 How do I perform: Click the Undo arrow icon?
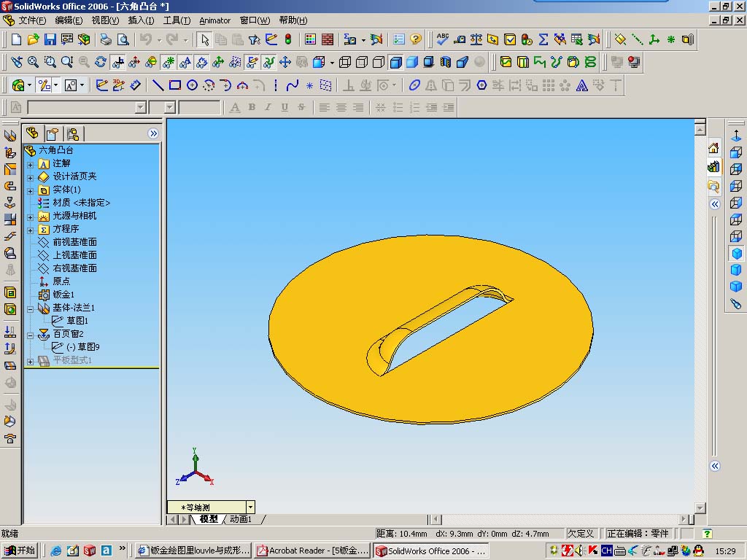click(146, 39)
